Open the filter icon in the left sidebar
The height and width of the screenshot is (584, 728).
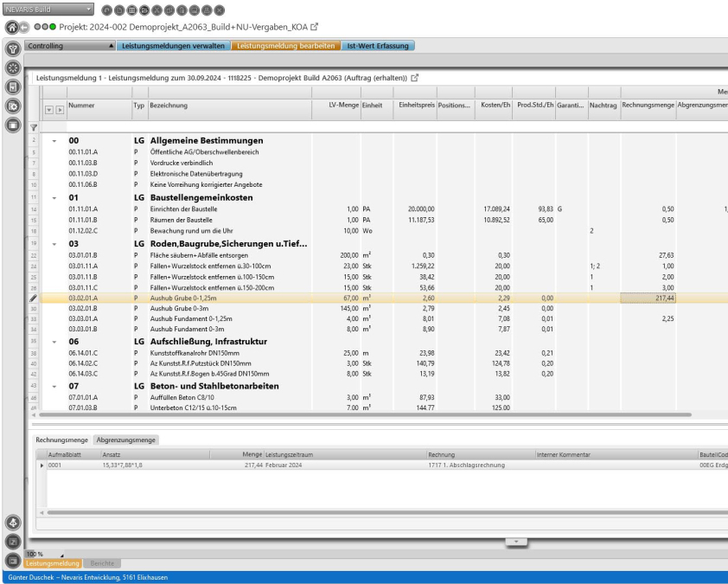pos(13,48)
